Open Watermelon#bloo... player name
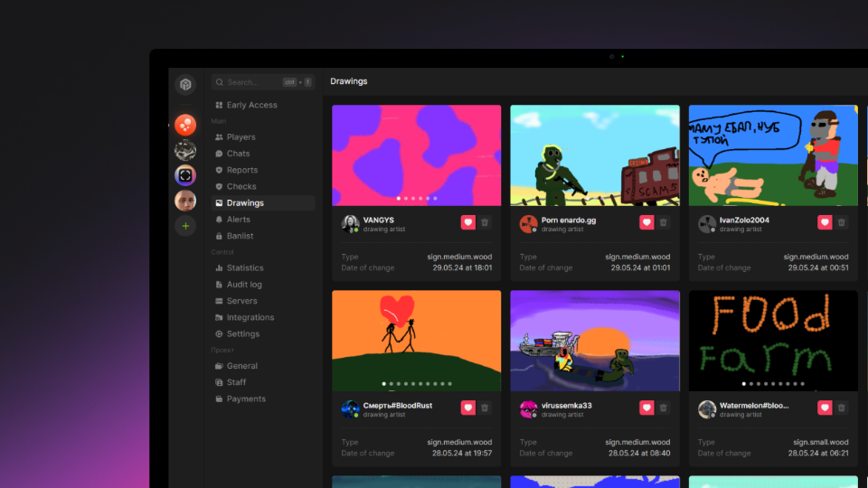This screenshot has height=488, width=868. click(754, 405)
